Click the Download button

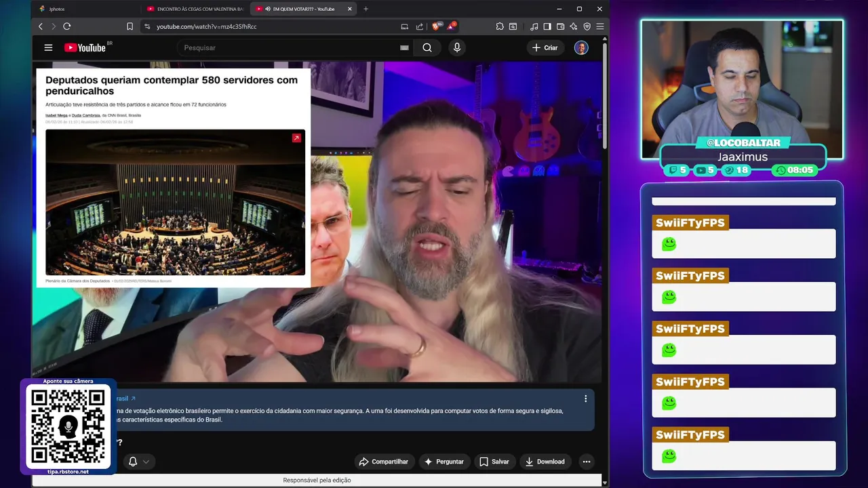(545, 462)
